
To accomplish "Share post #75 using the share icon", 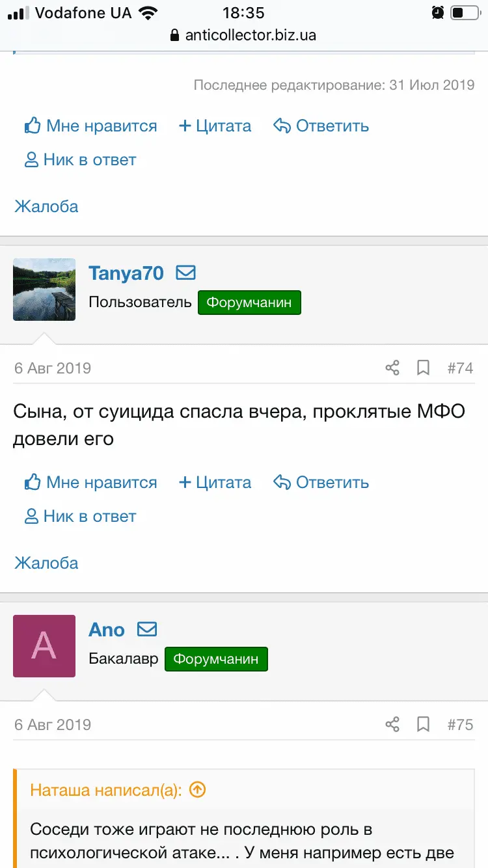I will 392,724.
